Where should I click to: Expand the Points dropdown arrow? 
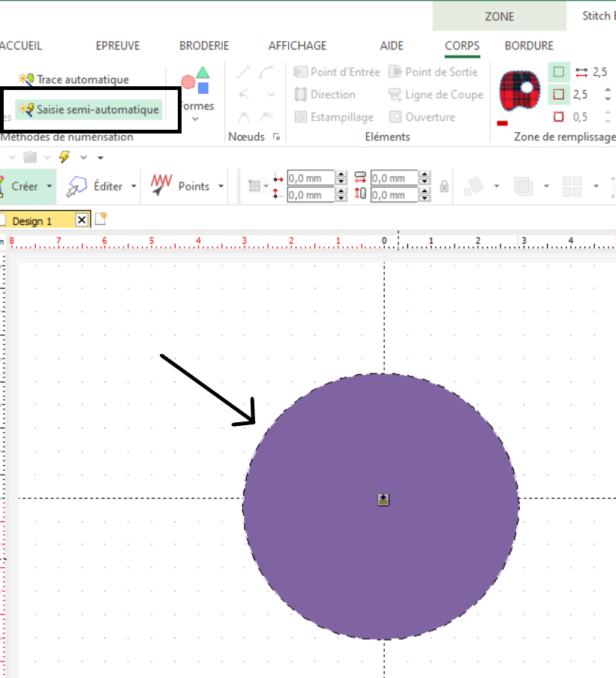(221, 186)
